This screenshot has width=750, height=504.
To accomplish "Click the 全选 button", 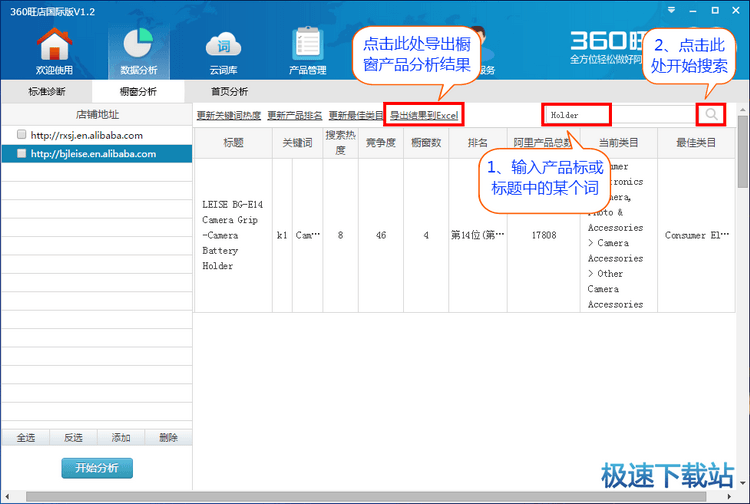I will pyautogui.click(x=26, y=438).
